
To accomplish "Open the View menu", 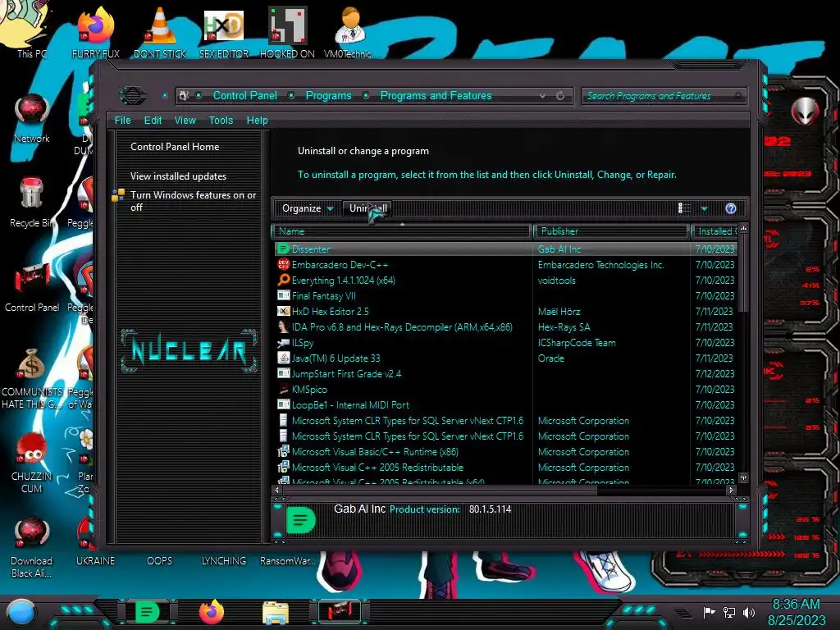I will click(x=185, y=121).
